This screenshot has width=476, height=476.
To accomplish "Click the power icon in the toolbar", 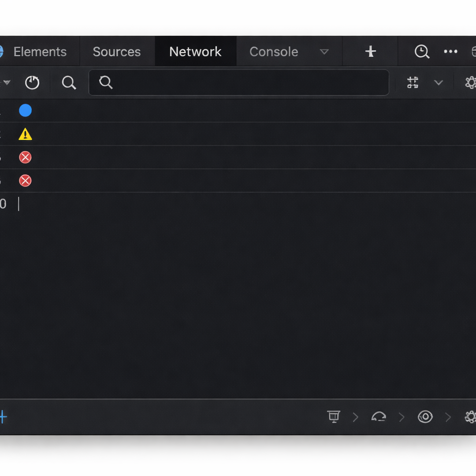I will click(32, 83).
